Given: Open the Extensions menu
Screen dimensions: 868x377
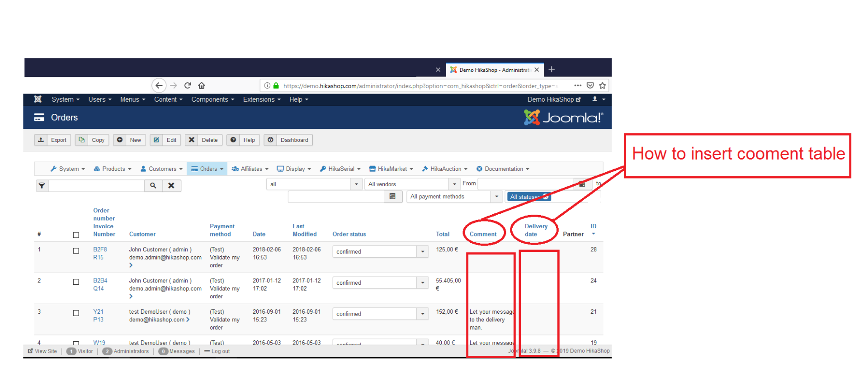Looking at the screenshot, I should pyautogui.click(x=262, y=99).
